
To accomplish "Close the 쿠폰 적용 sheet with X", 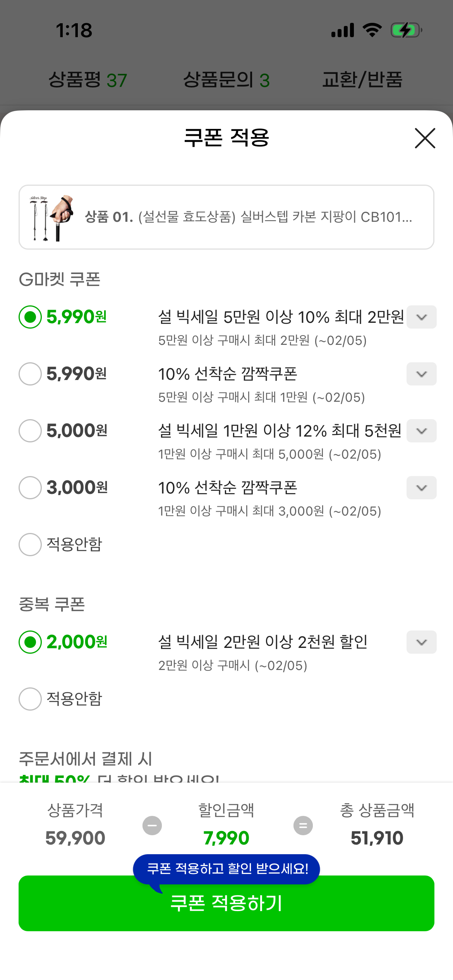I will click(x=425, y=138).
